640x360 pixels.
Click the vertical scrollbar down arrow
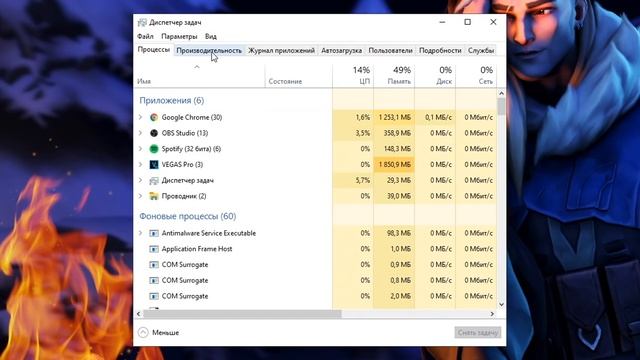tap(501, 304)
